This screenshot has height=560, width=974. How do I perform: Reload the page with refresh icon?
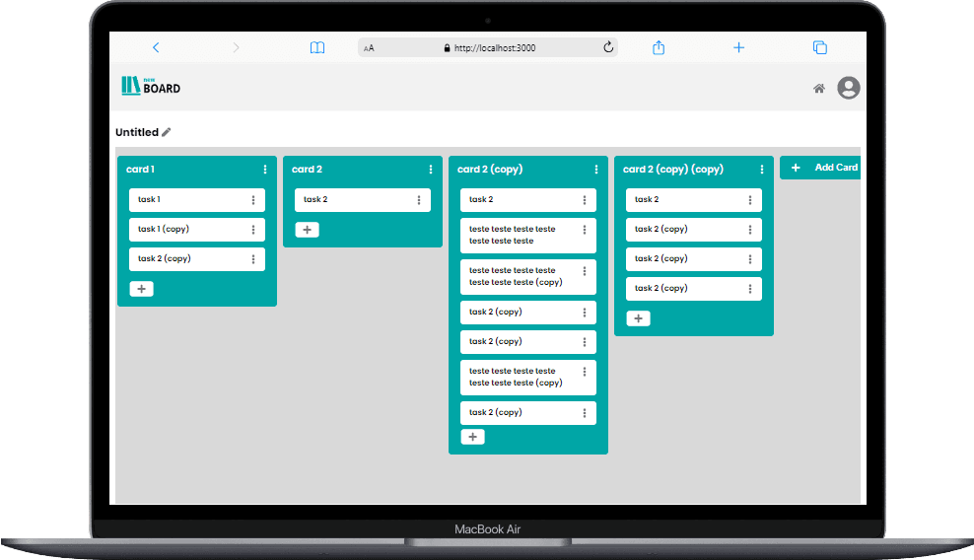608,47
